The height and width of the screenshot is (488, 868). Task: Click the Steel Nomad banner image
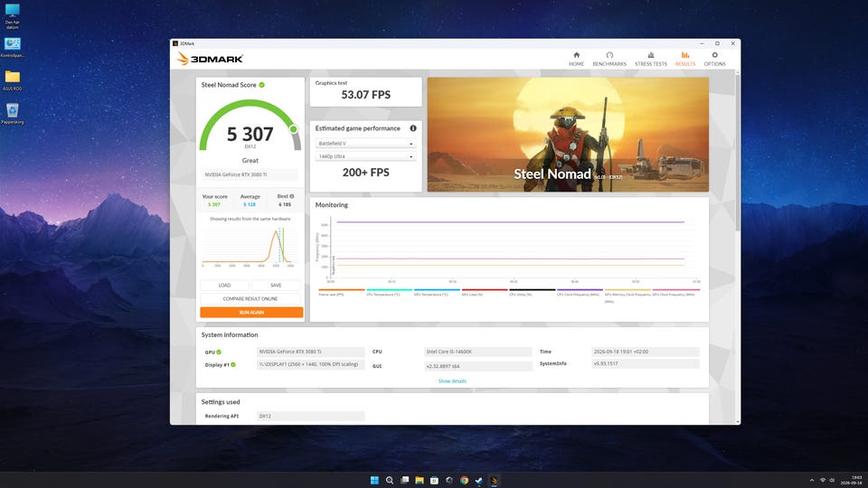[568, 135]
